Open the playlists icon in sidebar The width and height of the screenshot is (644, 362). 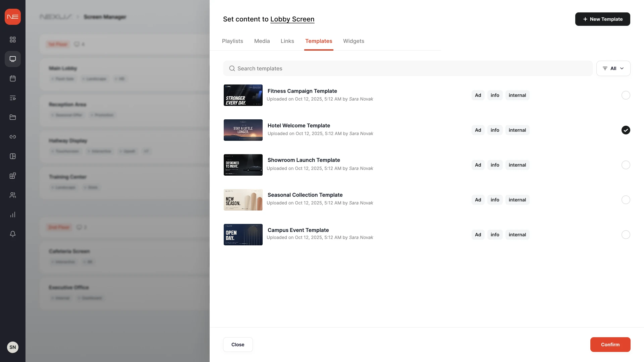[x=13, y=98]
